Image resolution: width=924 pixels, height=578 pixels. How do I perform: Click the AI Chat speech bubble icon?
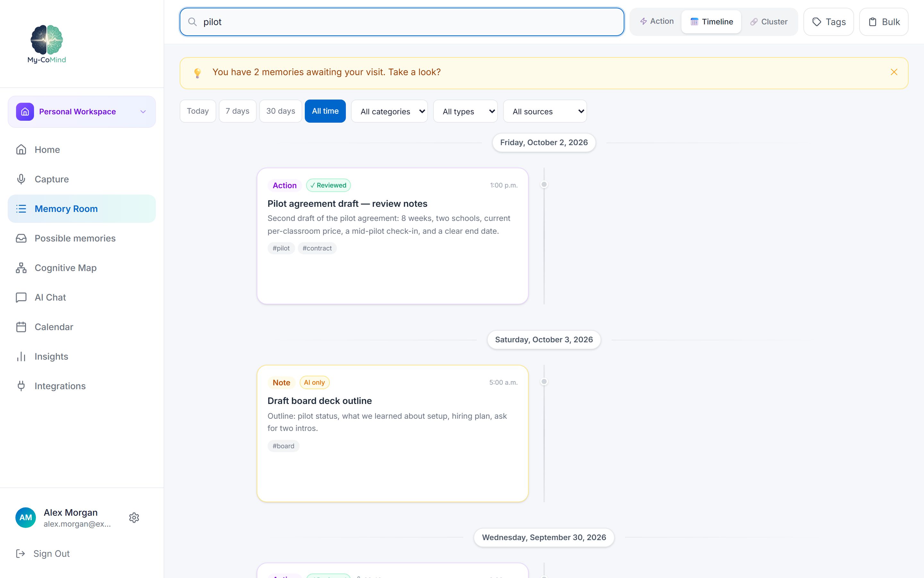(x=21, y=297)
